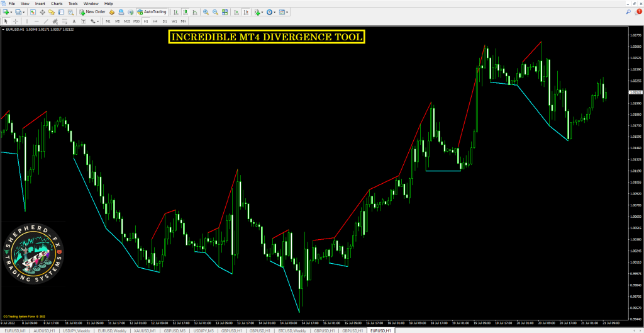Select the H1 timeframe button
644x333 pixels.
point(146,21)
